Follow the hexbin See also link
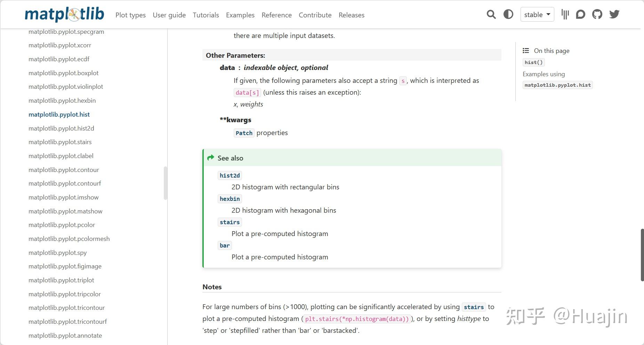This screenshot has width=644, height=345. (230, 199)
